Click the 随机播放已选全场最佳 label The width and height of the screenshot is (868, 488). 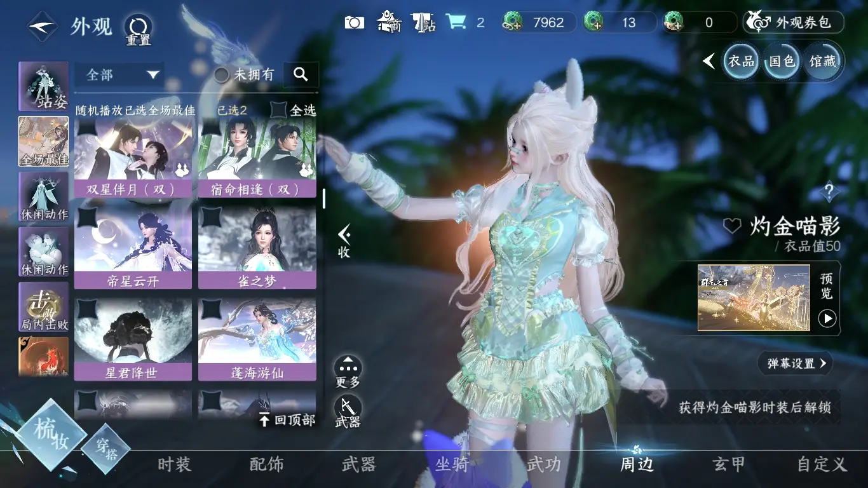pyautogui.click(x=135, y=110)
